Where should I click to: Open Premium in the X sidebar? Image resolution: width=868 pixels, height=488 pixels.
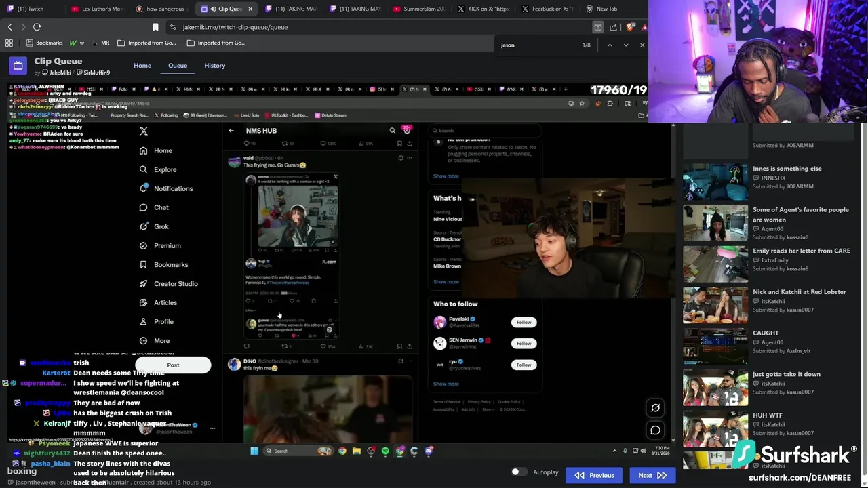click(160, 245)
